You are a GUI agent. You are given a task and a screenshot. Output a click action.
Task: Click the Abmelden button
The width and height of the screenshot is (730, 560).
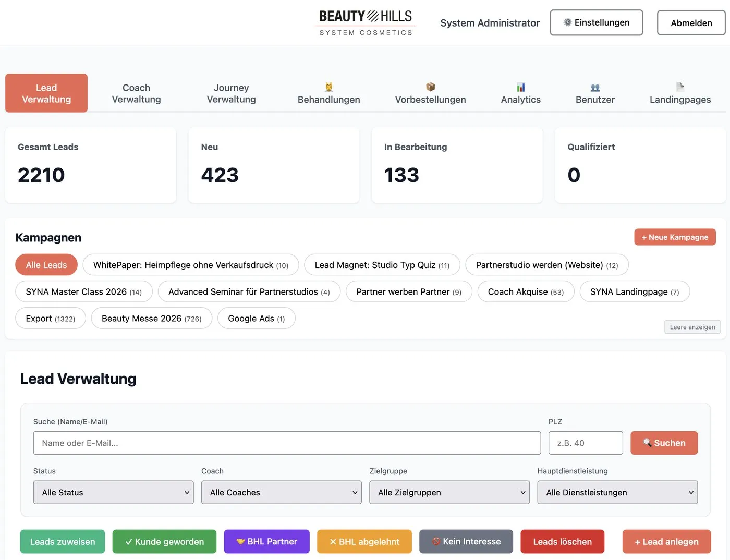coord(691,23)
